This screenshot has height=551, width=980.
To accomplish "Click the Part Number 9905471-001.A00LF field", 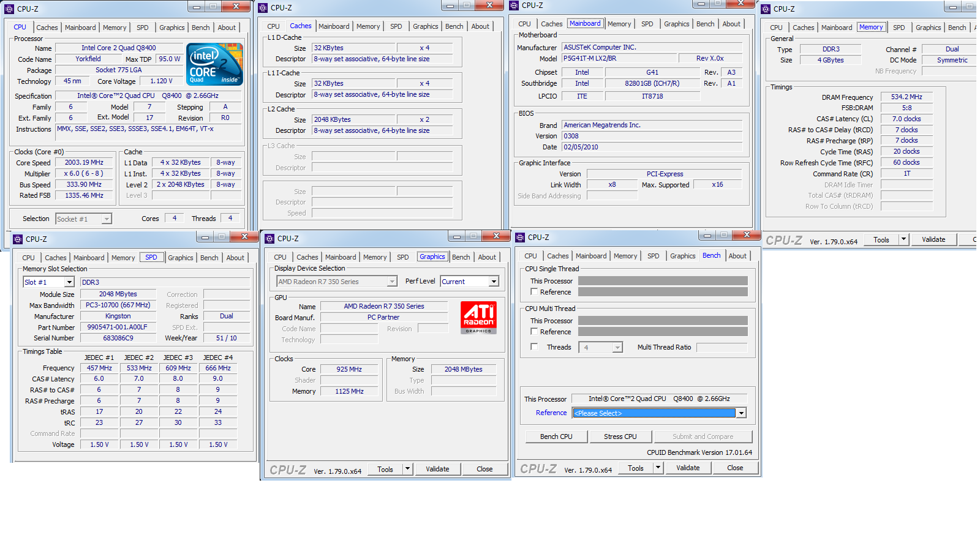I will 117,328.
